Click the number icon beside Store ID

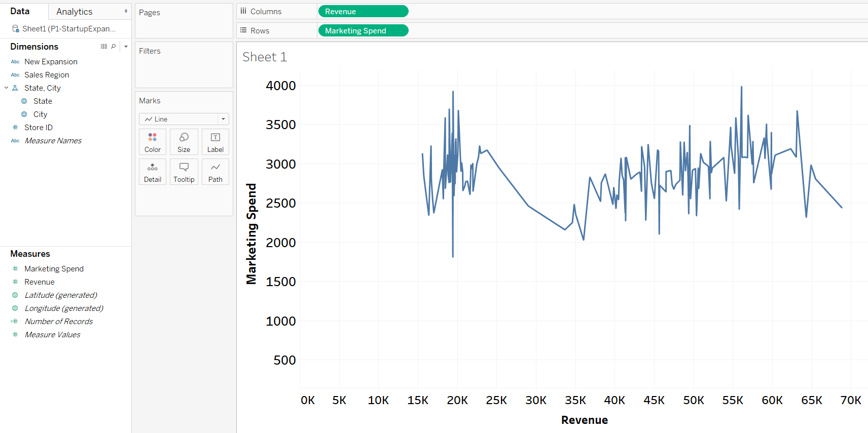[15, 128]
